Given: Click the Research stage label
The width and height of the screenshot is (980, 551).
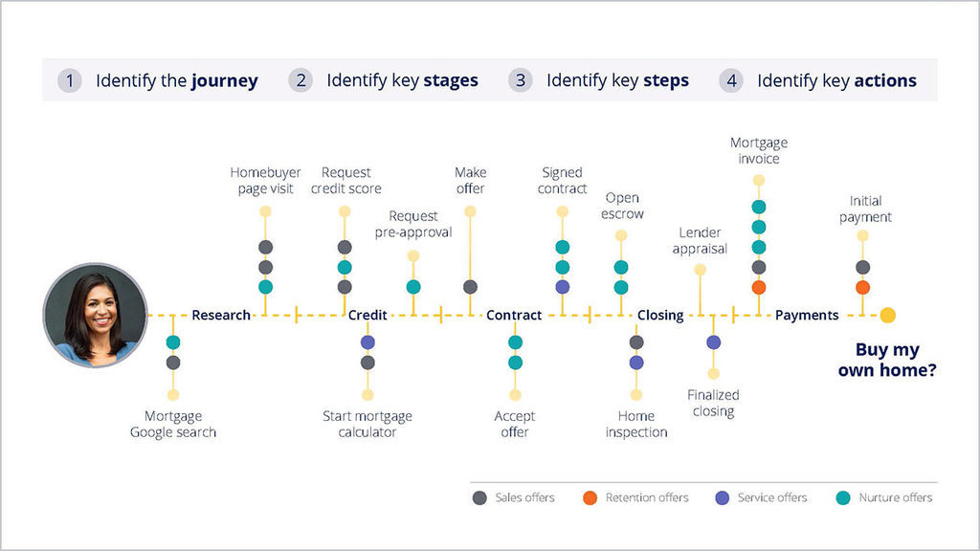Looking at the screenshot, I should pos(221,315).
